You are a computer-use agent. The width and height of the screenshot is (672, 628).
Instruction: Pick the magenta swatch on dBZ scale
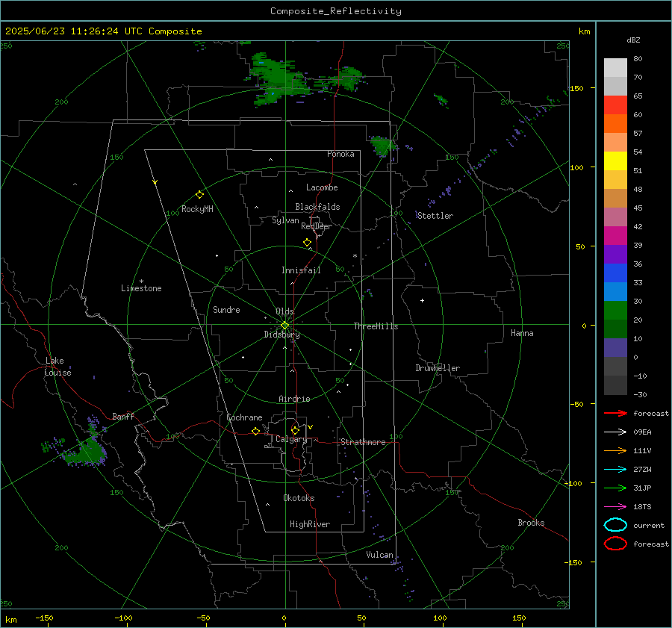coord(615,235)
